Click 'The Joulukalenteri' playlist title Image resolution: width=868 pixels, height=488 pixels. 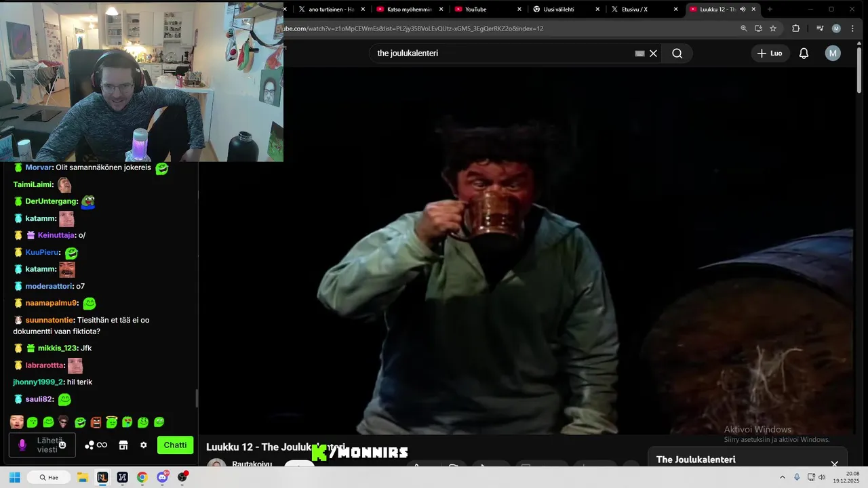[696, 460]
